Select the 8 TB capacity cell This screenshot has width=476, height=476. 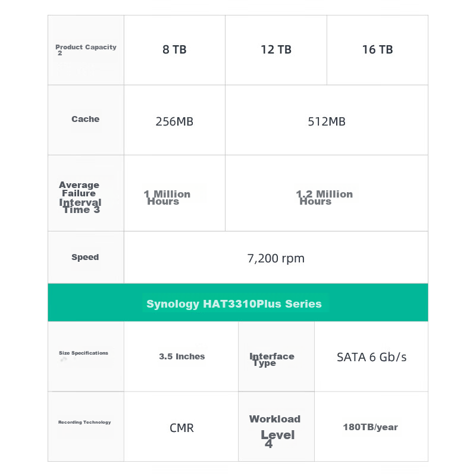tap(174, 50)
